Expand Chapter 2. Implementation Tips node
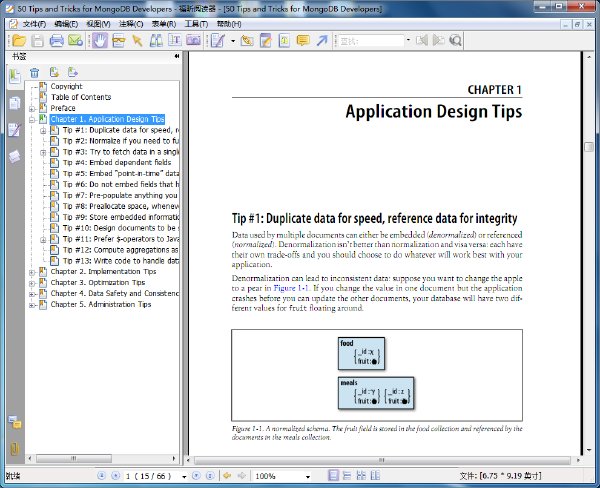 [32, 273]
